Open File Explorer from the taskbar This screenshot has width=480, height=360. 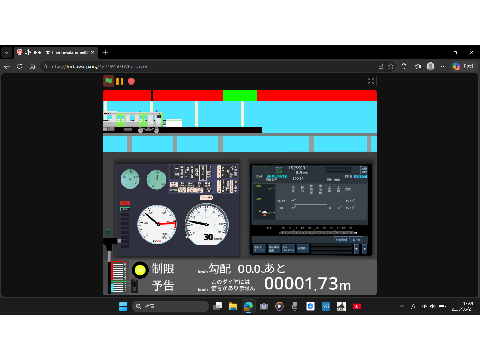click(233, 306)
